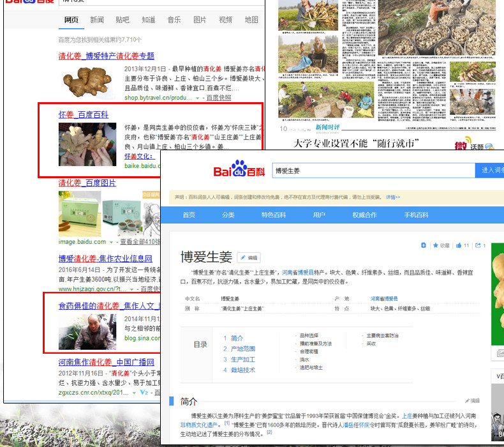Open 博爱清化姜-焦作农业信息网 result
Image resolution: width=504 pixels, height=447 pixels.
[x=105, y=259]
